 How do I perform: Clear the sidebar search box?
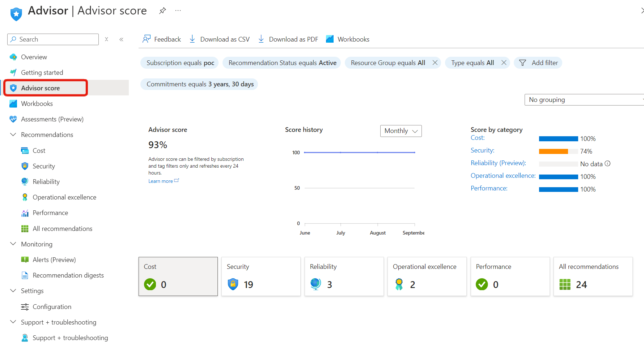pyautogui.click(x=106, y=39)
